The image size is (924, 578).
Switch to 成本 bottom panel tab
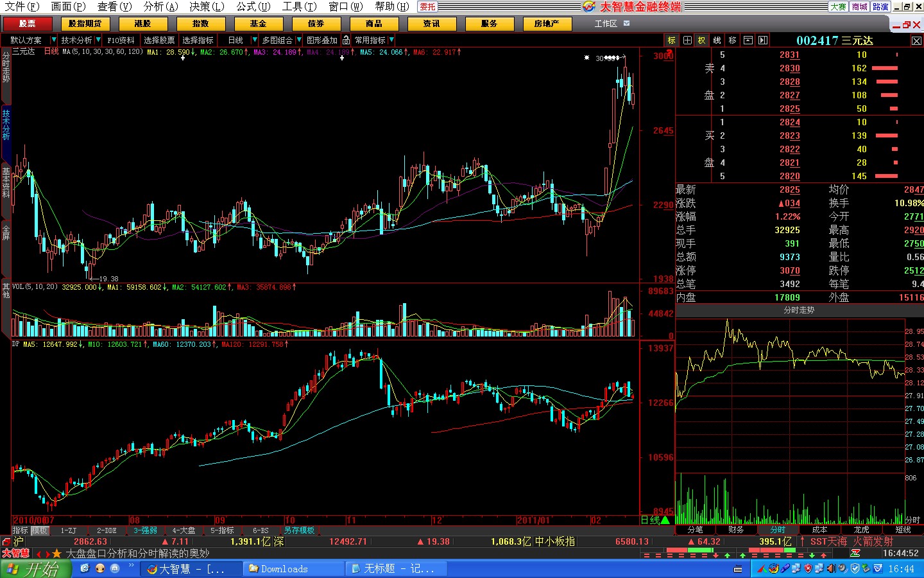(820, 530)
